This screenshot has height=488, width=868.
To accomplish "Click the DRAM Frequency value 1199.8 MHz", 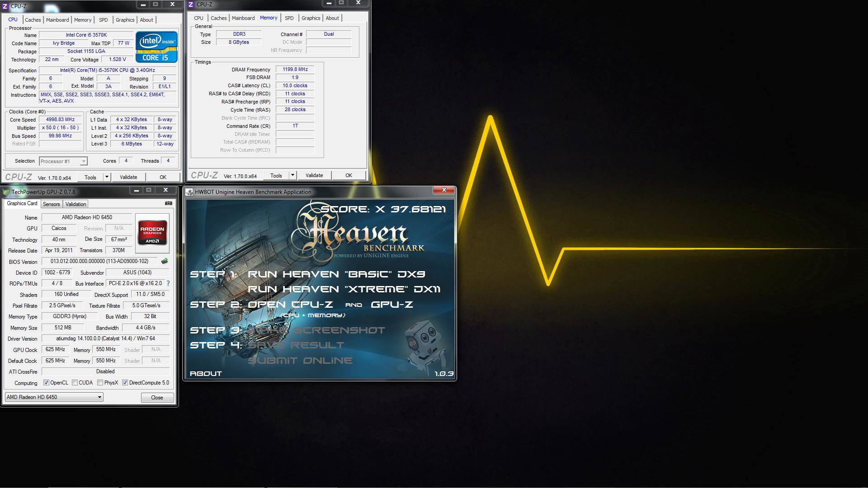I will tap(295, 69).
